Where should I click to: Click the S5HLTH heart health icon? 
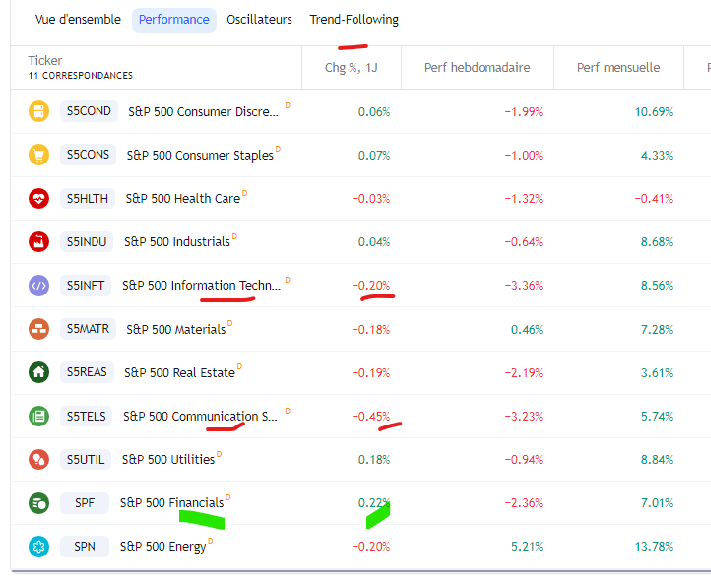(x=39, y=199)
